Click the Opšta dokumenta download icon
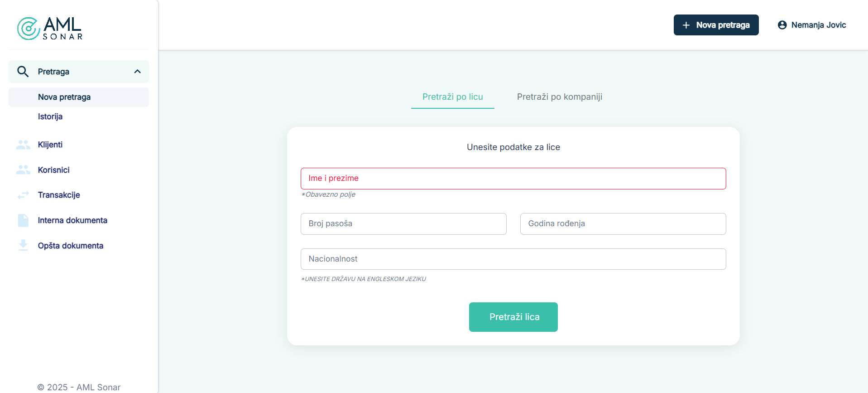Viewport: 868px width, 393px height. pyautogui.click(x=23, y=245)
